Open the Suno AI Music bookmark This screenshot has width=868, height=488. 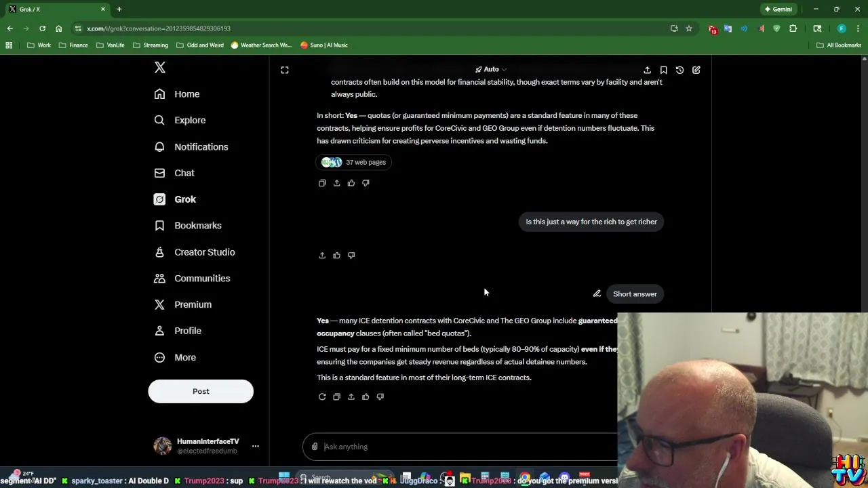click(x=324, y=45)
